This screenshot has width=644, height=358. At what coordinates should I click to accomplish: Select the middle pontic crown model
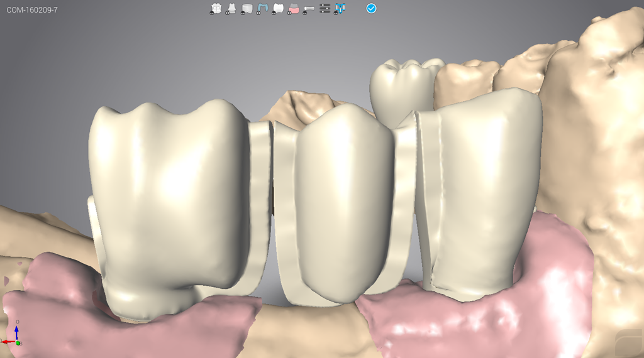coord(345,205)
